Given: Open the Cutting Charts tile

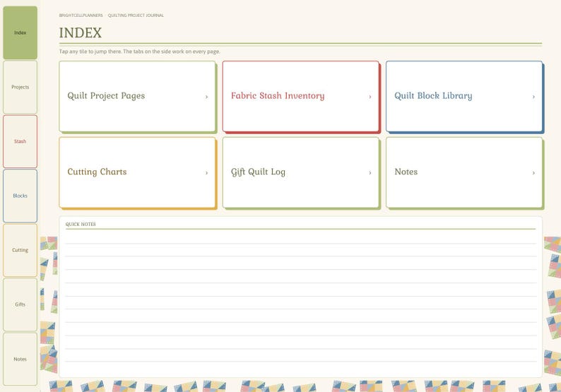Looking at the screenshot, I should (x=137, y=172).
